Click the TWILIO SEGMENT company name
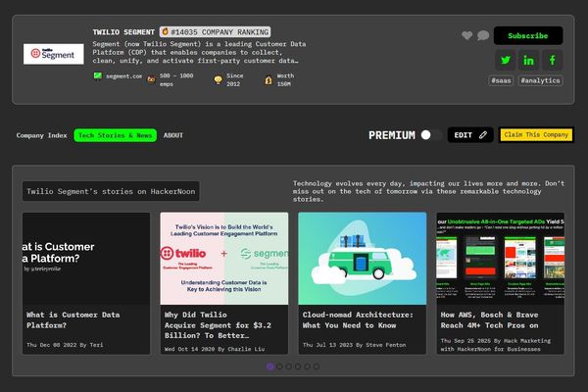This screenshot has width=588, height=392. click(123, 32)
